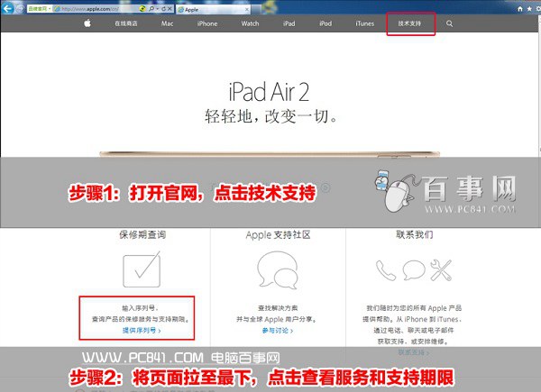Click the Apple site search magnifier icon
The height and width of the screenshot is (392, 541).
pos(449,23)
